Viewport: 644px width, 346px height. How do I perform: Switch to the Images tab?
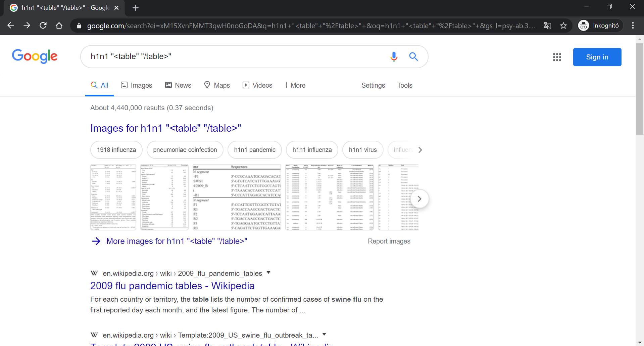(x=136, y=85)
